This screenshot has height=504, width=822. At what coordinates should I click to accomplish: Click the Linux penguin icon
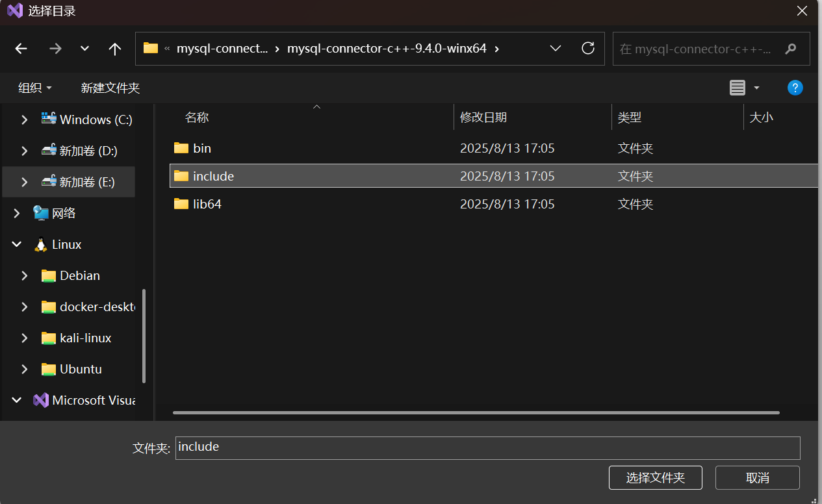pyautogui.click(x=41, y=244)
